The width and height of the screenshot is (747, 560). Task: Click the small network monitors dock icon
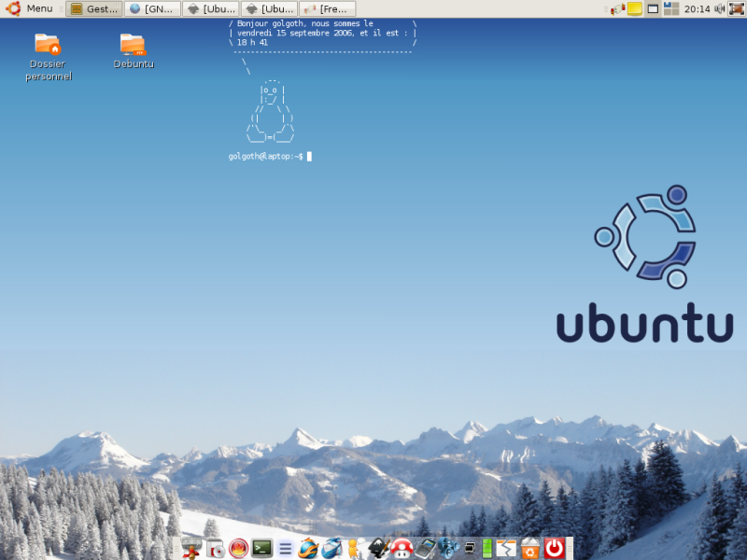(470, 549)
